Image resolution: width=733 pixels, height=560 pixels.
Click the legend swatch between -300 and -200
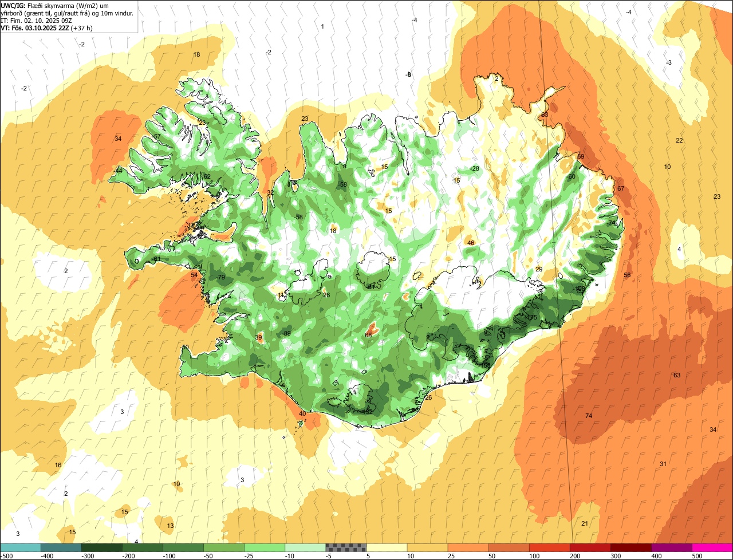coord(102,547)
